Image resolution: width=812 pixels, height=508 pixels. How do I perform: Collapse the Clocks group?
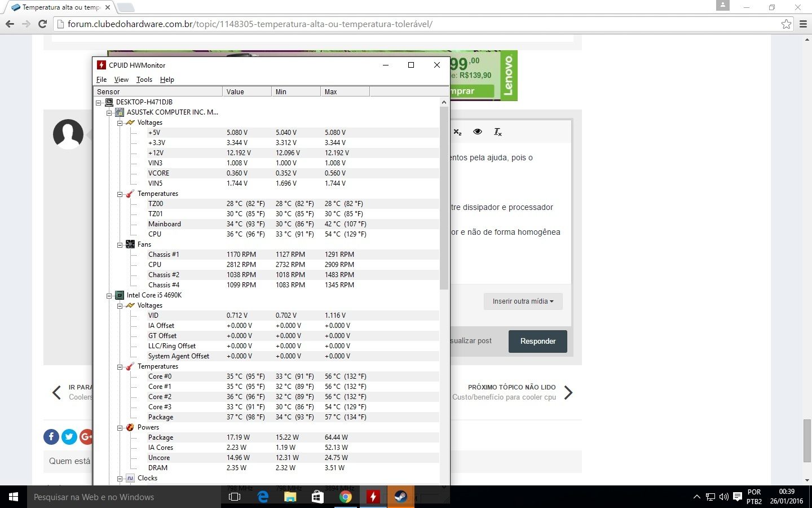point(120,479)
